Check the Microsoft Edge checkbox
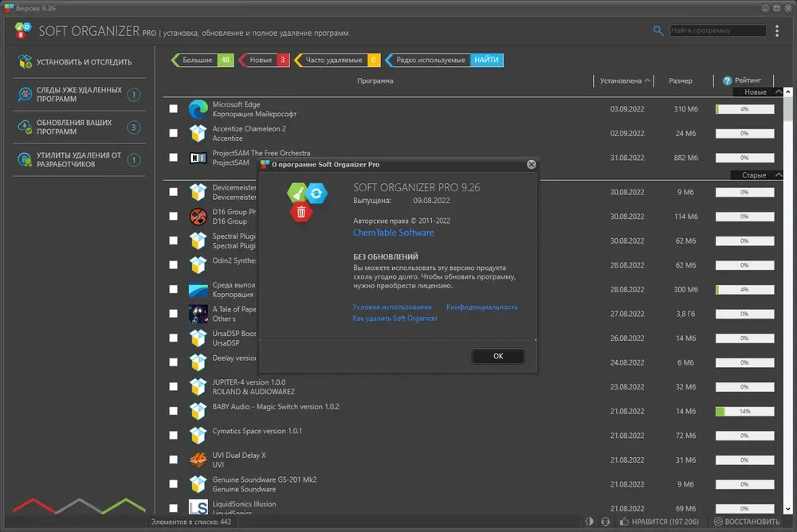This screenshot has width=797, height=532. pos(173,109)
